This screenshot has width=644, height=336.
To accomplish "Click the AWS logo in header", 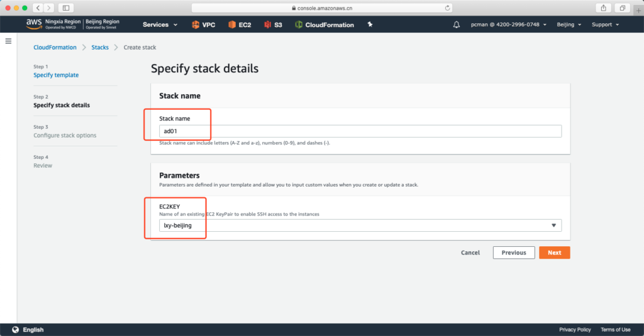I will tap(33, 24).
